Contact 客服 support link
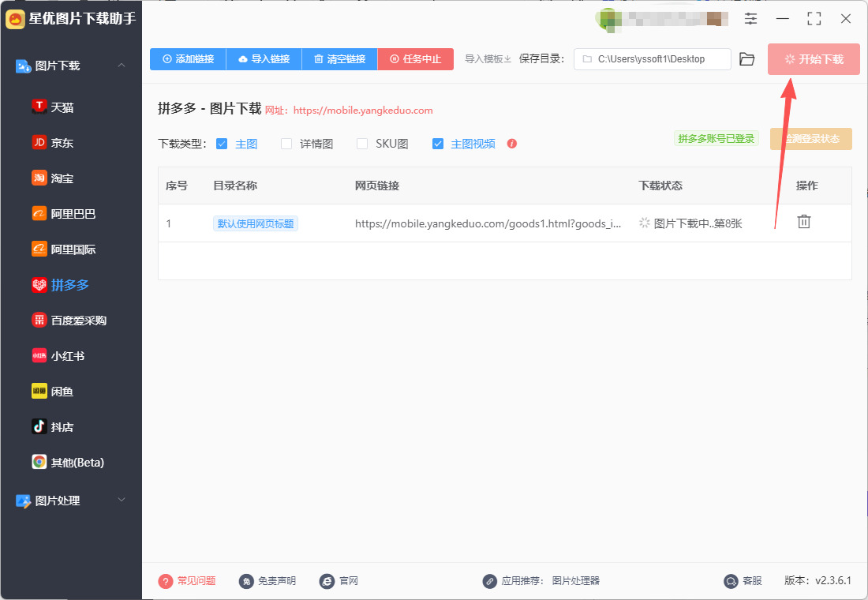 point(752,580)
